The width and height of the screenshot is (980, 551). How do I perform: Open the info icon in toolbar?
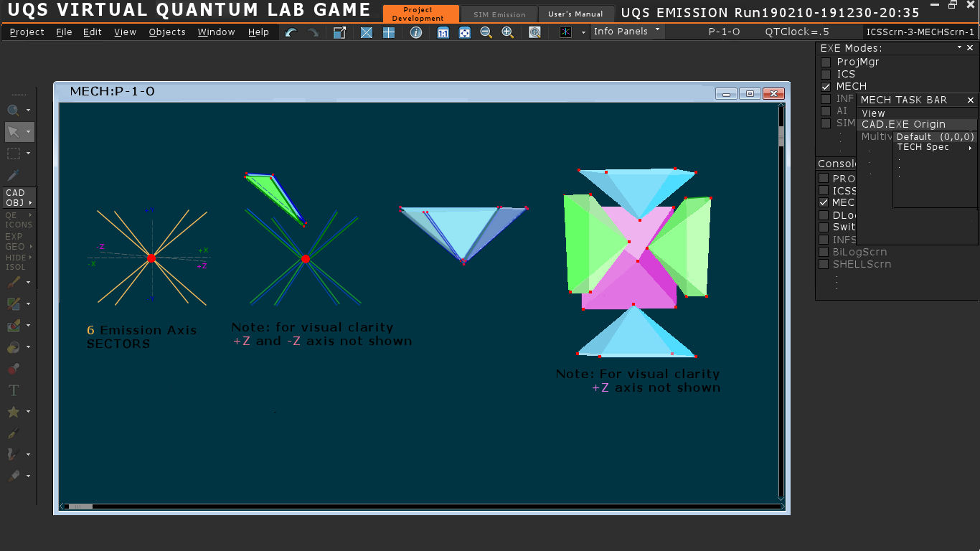pyautogui.click(x=415, y=32)
